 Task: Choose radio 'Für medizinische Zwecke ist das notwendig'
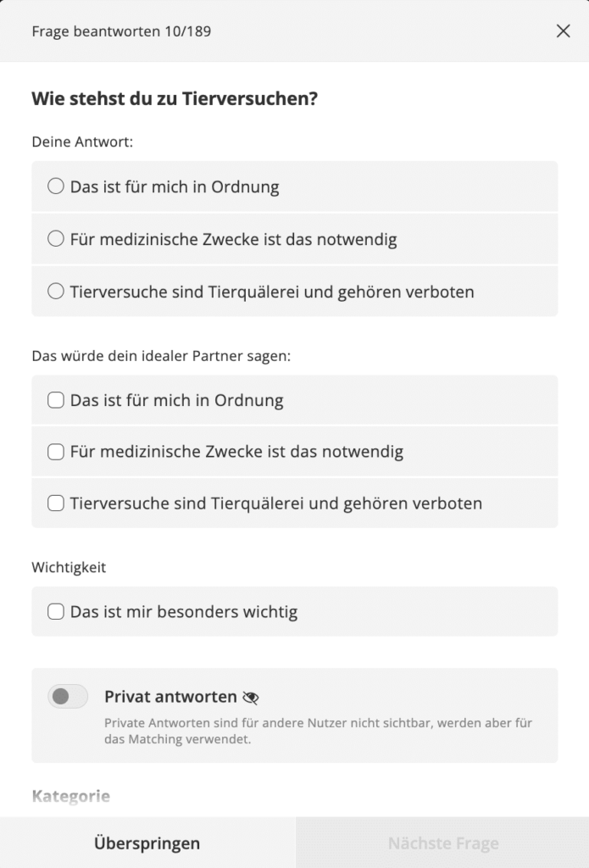(x=56, y=238)
